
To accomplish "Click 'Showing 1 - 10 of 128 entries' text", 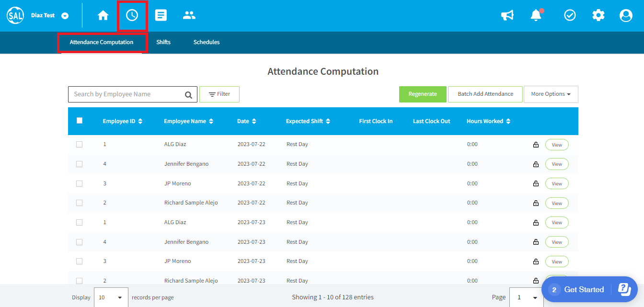I will coord(333,297).
